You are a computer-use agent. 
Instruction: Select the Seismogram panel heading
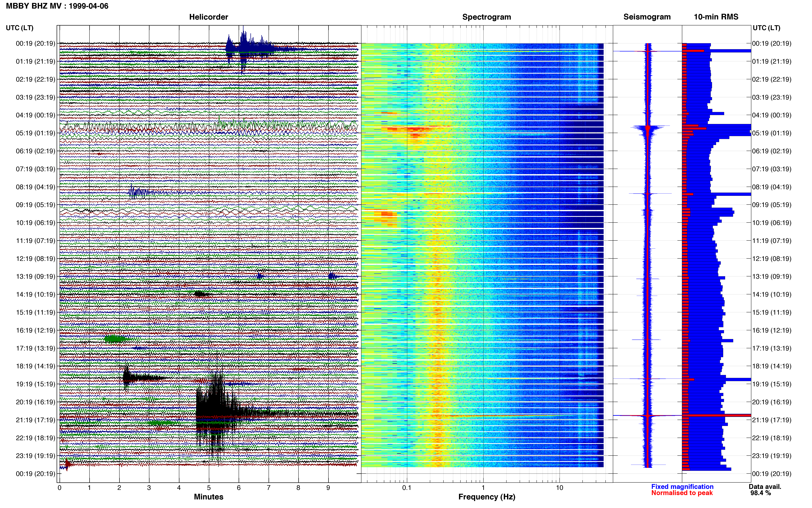(647, 17)
